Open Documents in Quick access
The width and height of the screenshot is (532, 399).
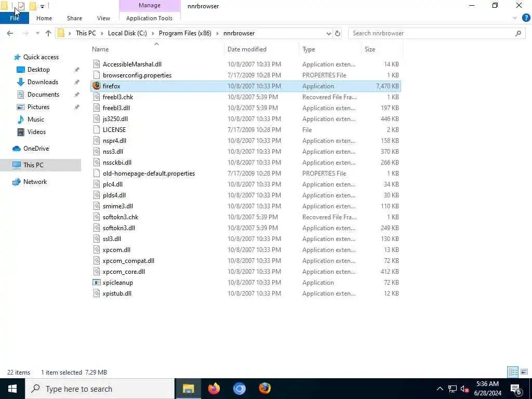(x=43, y=95)
